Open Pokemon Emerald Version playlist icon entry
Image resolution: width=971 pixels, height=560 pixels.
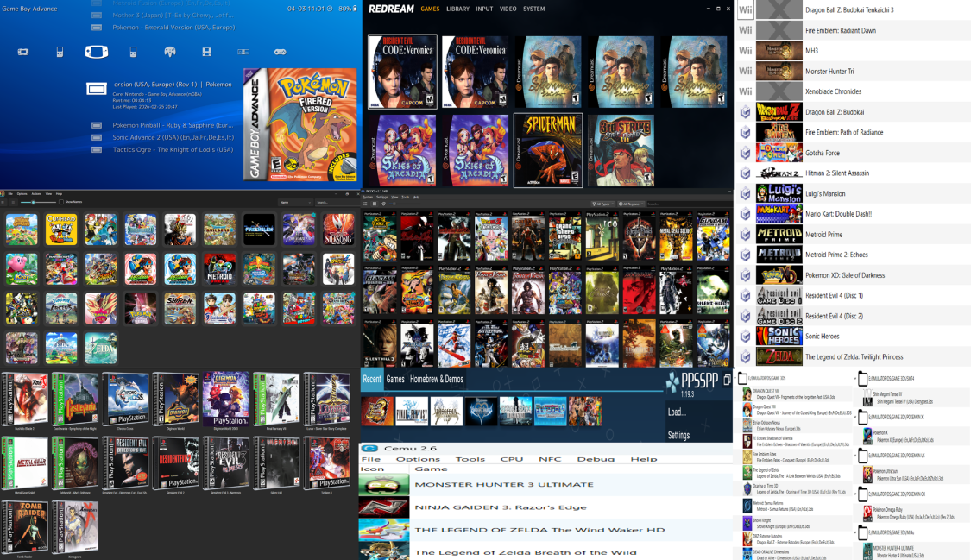[97, 28]
